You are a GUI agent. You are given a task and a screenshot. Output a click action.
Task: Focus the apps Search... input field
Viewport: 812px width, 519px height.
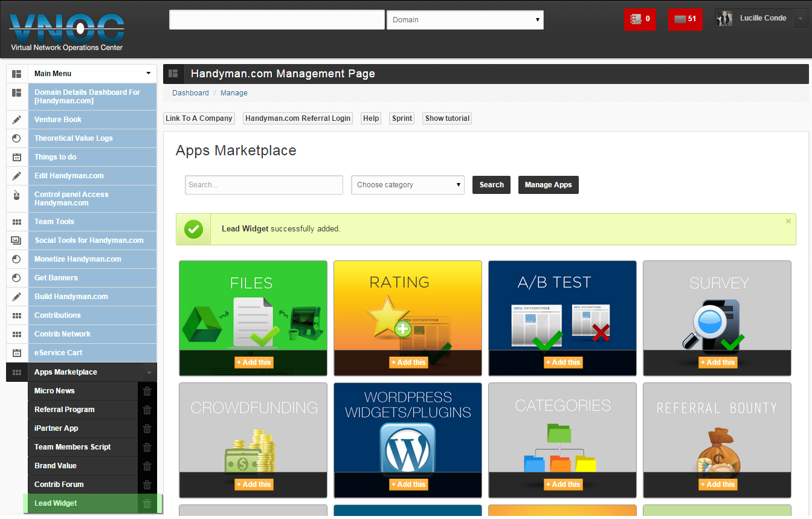point(264,185)
